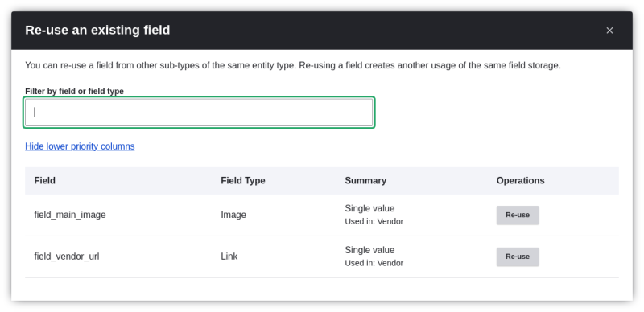Click the Field column header
644x312 pixels.
pyautogui.click(x=45, y=181)
